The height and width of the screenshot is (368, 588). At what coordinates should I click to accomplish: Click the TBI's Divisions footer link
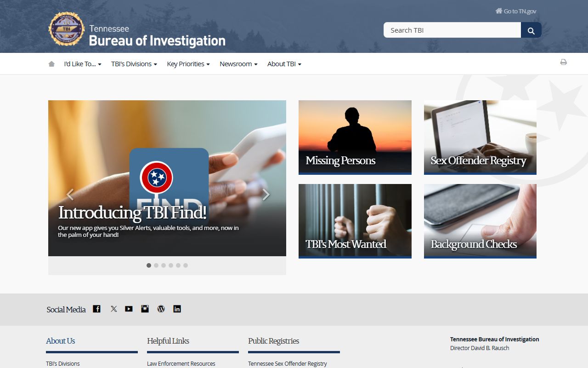pyautogui.click(x=63, y=363)
